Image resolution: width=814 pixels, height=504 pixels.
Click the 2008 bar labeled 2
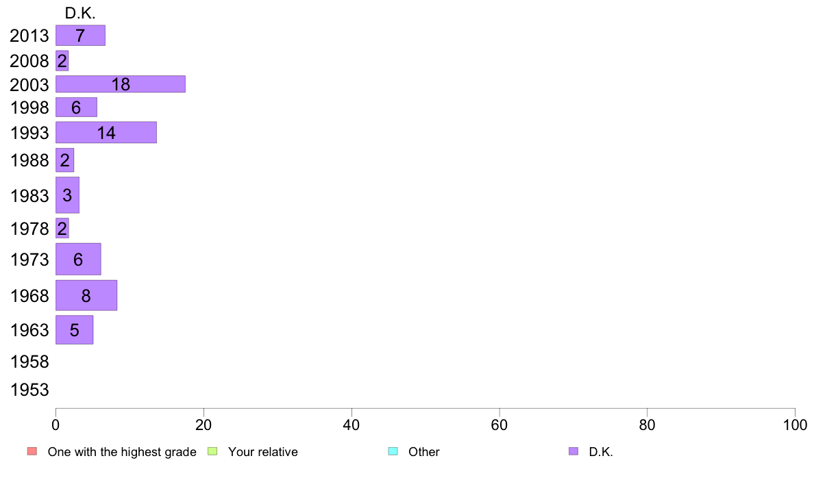(x=62, y=61)
